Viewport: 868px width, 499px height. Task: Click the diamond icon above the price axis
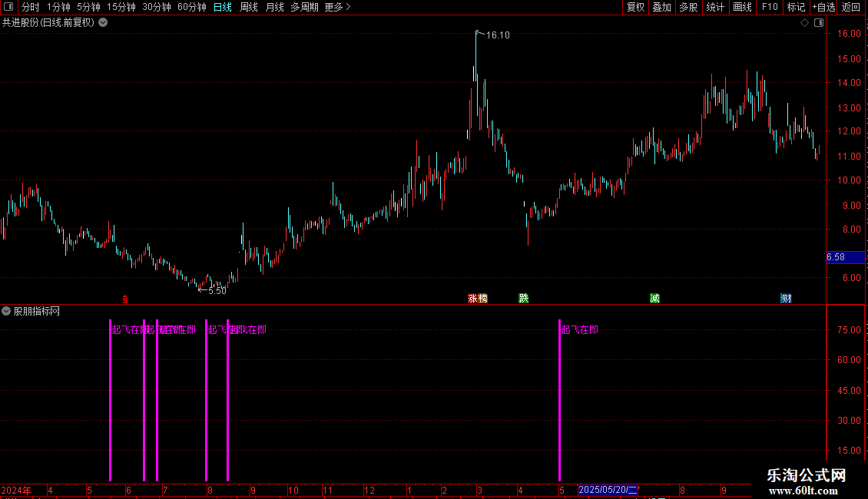click(805, 23)
